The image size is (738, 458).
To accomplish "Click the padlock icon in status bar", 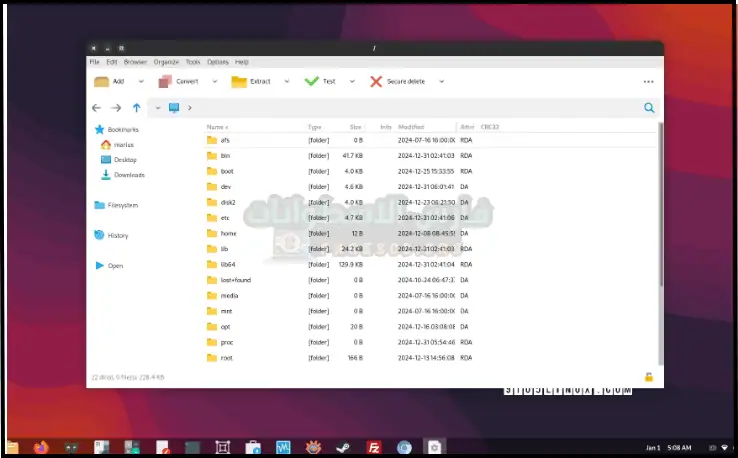I will click(648, 377).
